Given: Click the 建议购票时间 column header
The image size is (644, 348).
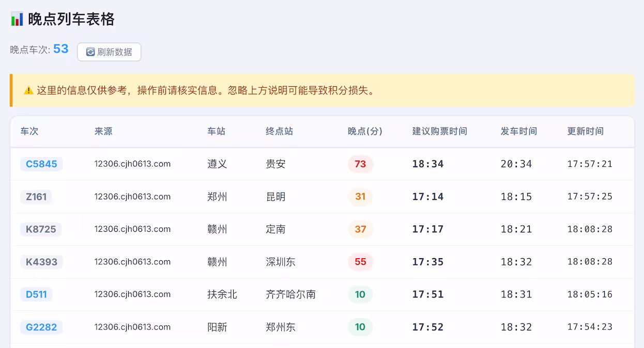Looking at the screenshot, I should [439, 131].
